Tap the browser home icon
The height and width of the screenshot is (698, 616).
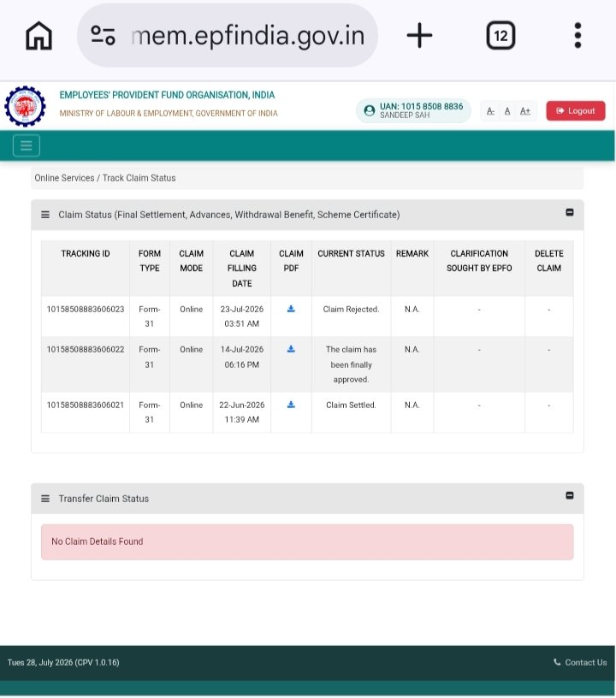coord(38,35)
